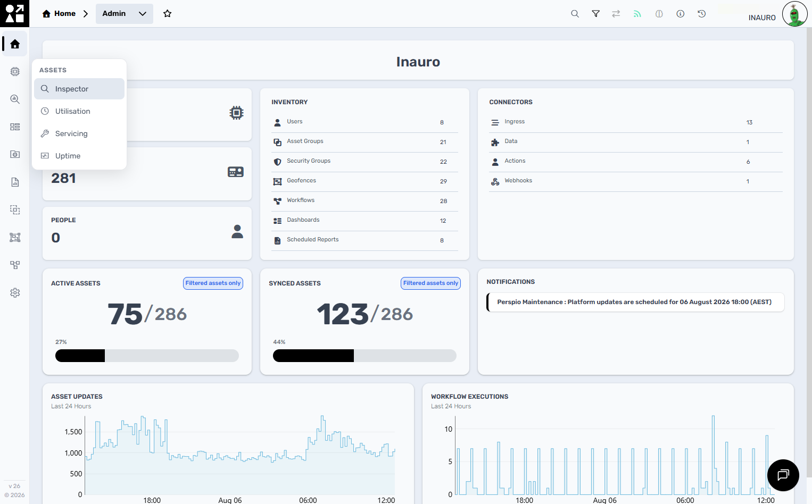This screenshot has width=812, height=504.
Task: Open the Perspio Maintenance notification
Action: pos(635,302)
